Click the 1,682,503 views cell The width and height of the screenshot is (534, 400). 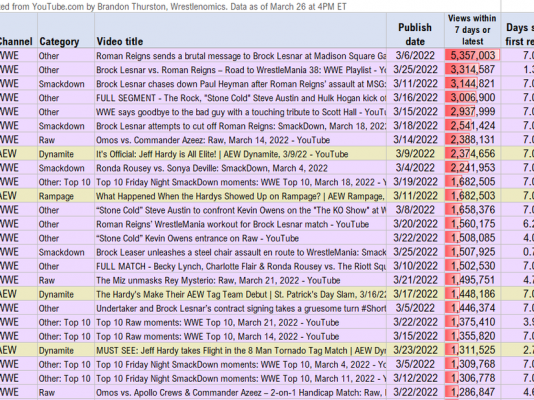click(x=472, y=196)
